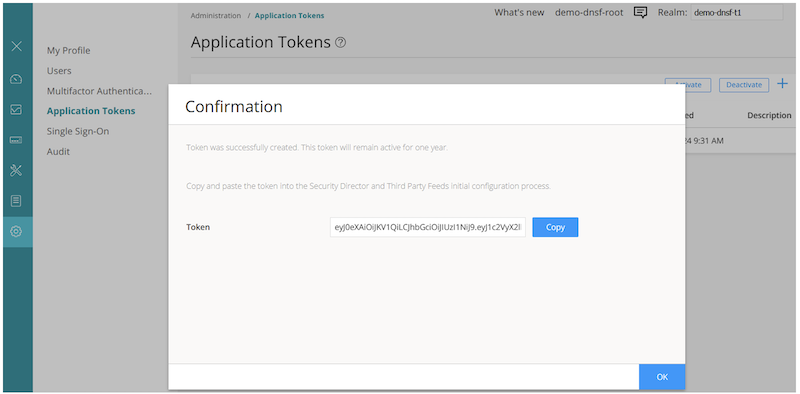
Task: Open the Realm selector showing demo-dnsf-t1
Action: pyautogui.click(x=737, y=13)
